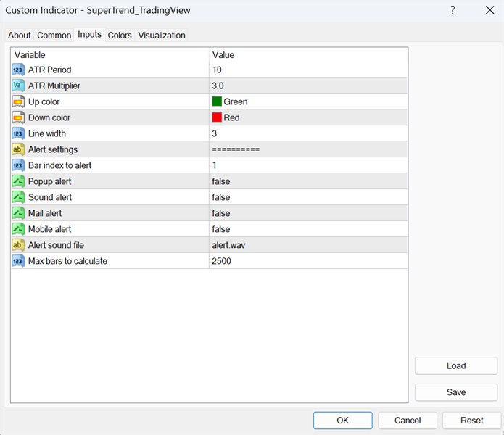Select the alert.wav value
The height and width of the screenshot is (435, 504).
pos(228,245)
